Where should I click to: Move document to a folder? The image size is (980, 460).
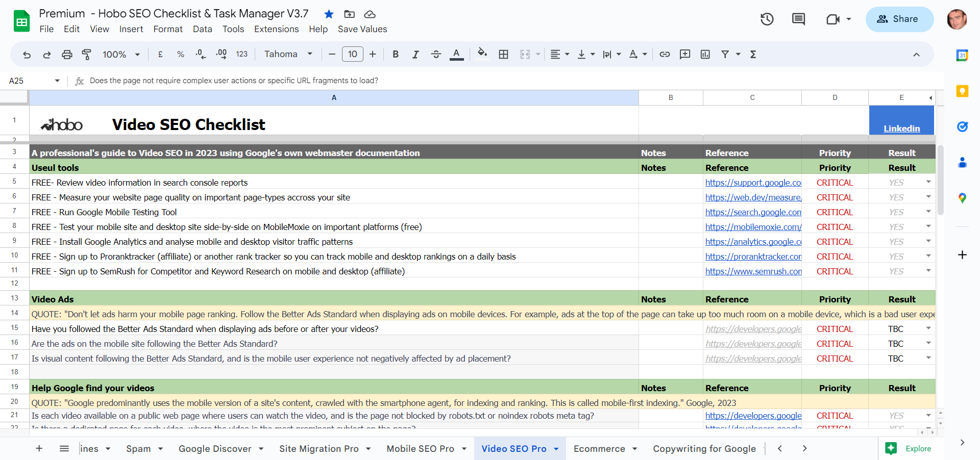[x=350, y=14]
